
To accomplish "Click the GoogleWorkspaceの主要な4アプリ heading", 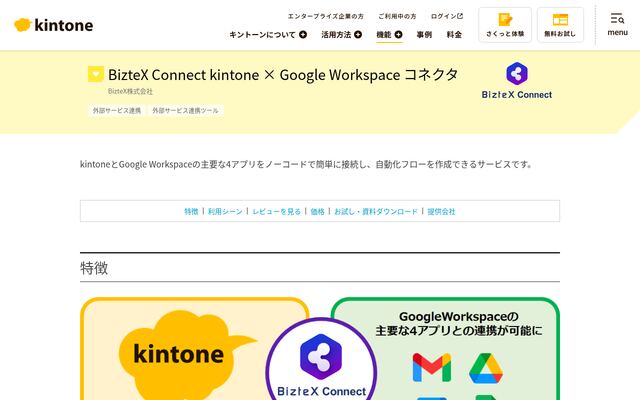I will point(459,323).
